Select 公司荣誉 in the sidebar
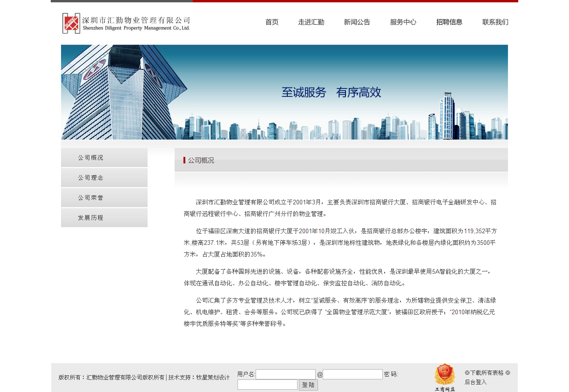This screenshot has height=392, width=569. point(104,197)
